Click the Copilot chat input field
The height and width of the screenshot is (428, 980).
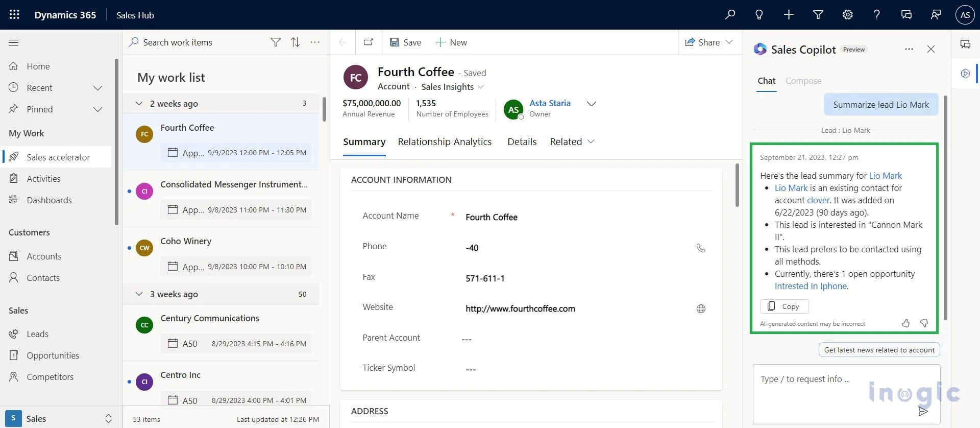point(846,394)
